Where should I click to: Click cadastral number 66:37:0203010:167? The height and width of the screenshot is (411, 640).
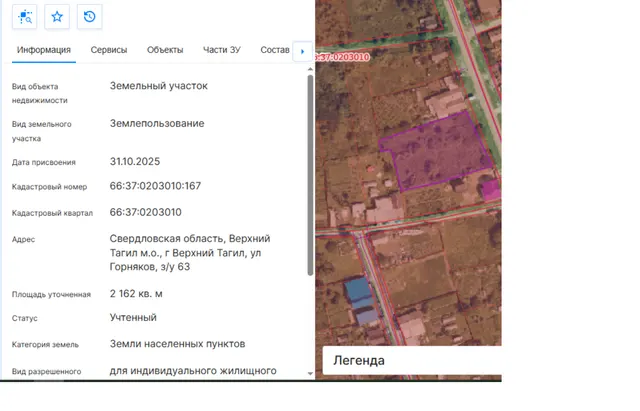click(x=155, y=186)
